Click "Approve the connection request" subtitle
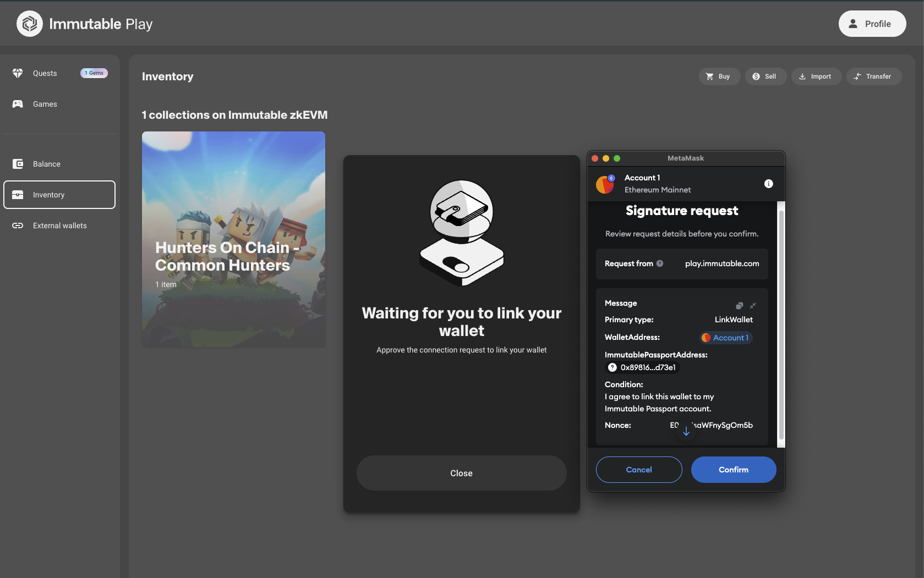Screen dimensions: 924x578 [462, 350]
